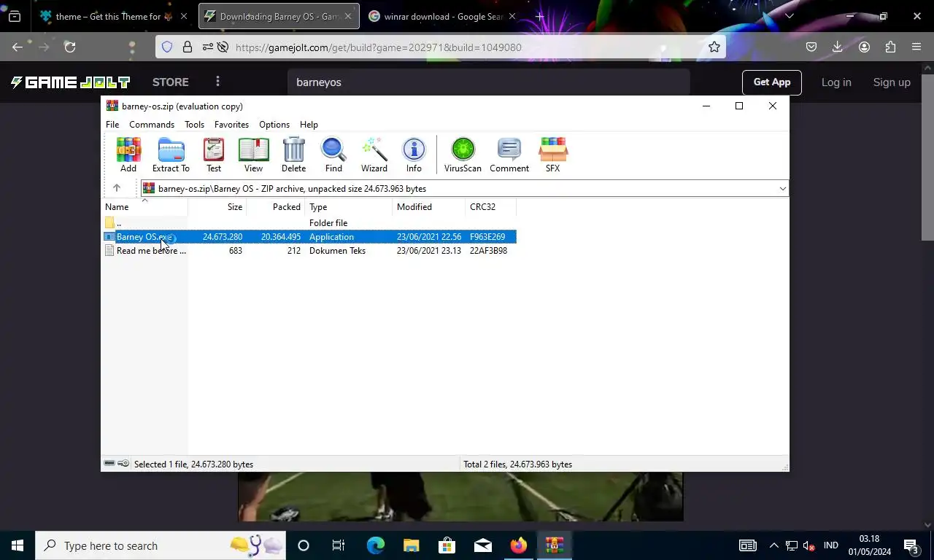
Task: Click the Game Jolt logo
Action: click(70, 82)
